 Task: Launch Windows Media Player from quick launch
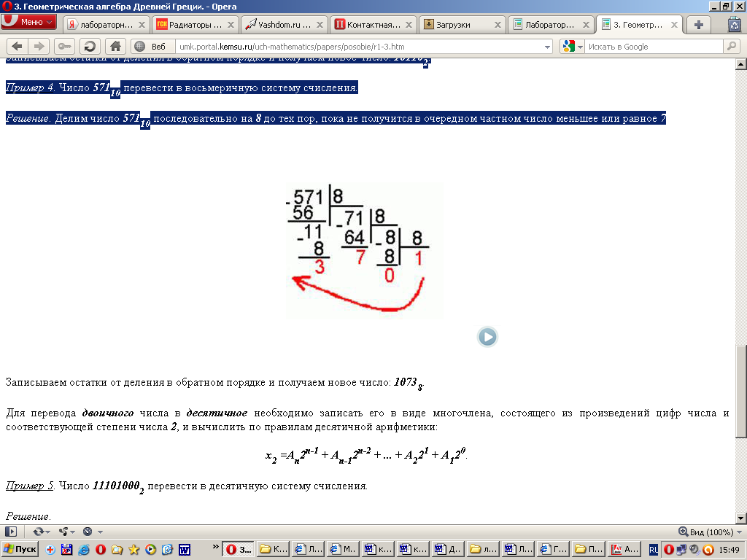pos(150,550)
